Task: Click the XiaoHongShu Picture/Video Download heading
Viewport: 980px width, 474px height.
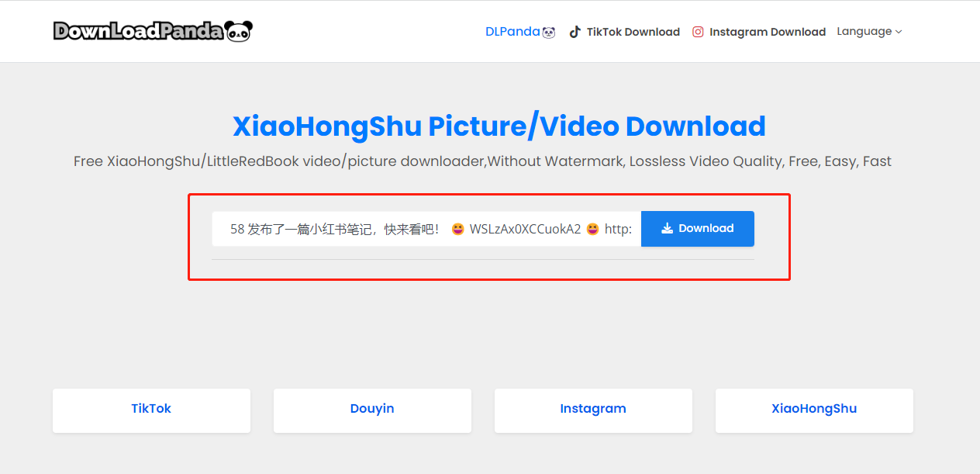Action: pyautogui.click(x=499, y=126)
